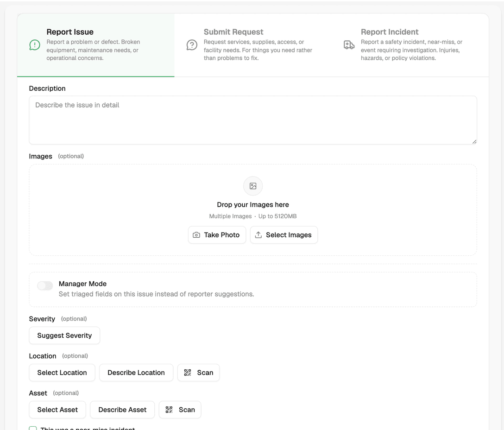Click the Severity field label
504x430 pixels.
[42, 319]
